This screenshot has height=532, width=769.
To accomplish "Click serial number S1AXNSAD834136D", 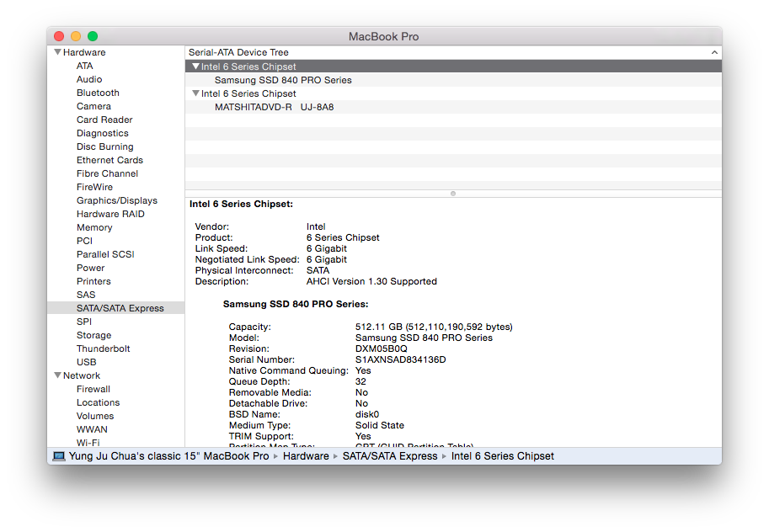I will point(401,360).
